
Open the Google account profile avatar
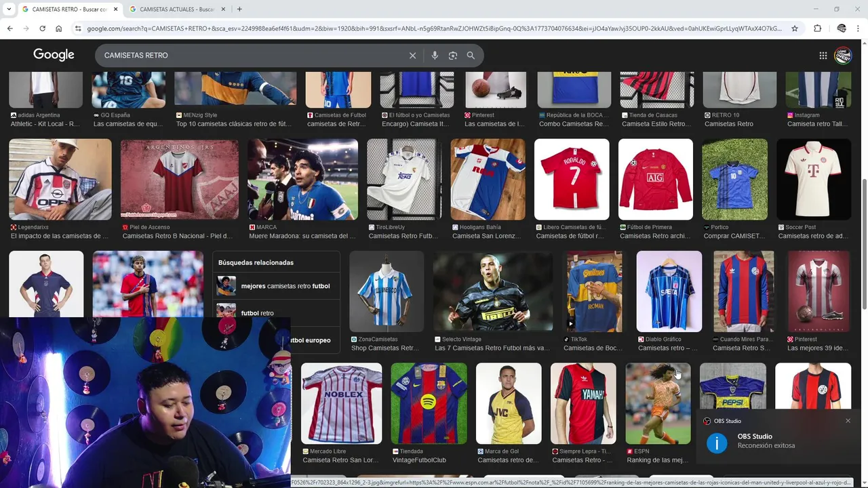(x=843, y=56)
